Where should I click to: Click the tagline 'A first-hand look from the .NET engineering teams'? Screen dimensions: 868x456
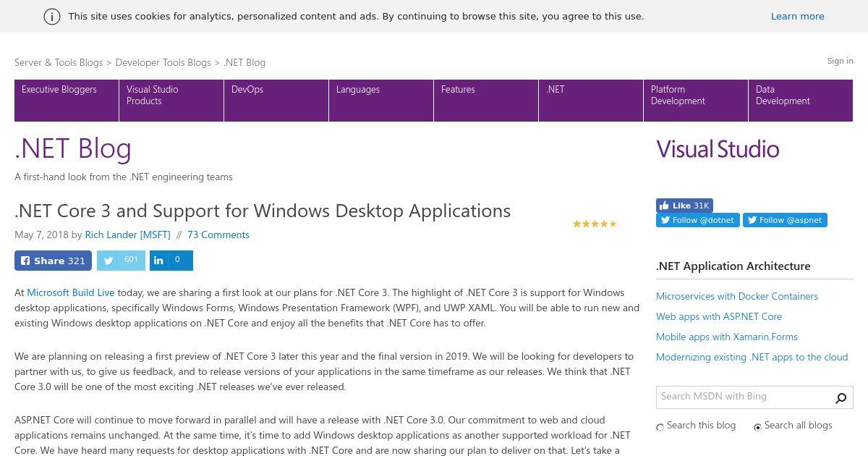click(x=124, y=177)
